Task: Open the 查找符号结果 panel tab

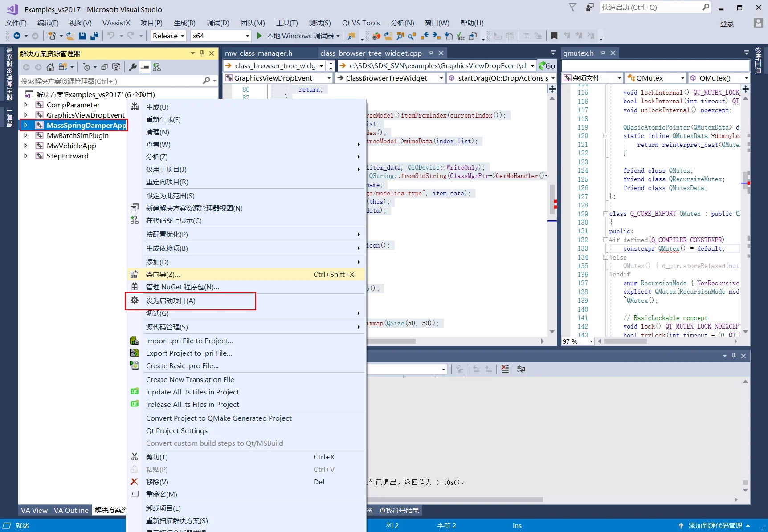Action: [x=399, y=510]
